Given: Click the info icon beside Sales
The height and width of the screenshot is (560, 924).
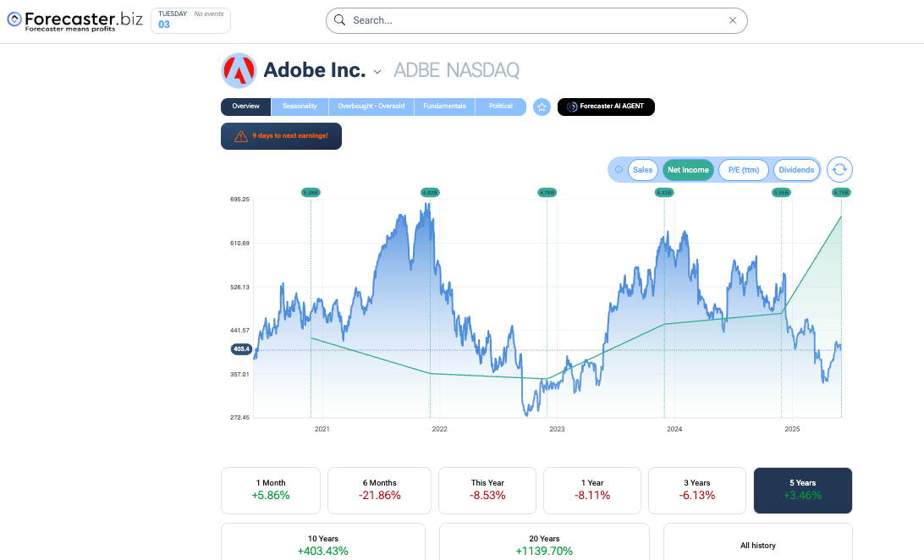Looking at the screenshot, I should (619, 170).
